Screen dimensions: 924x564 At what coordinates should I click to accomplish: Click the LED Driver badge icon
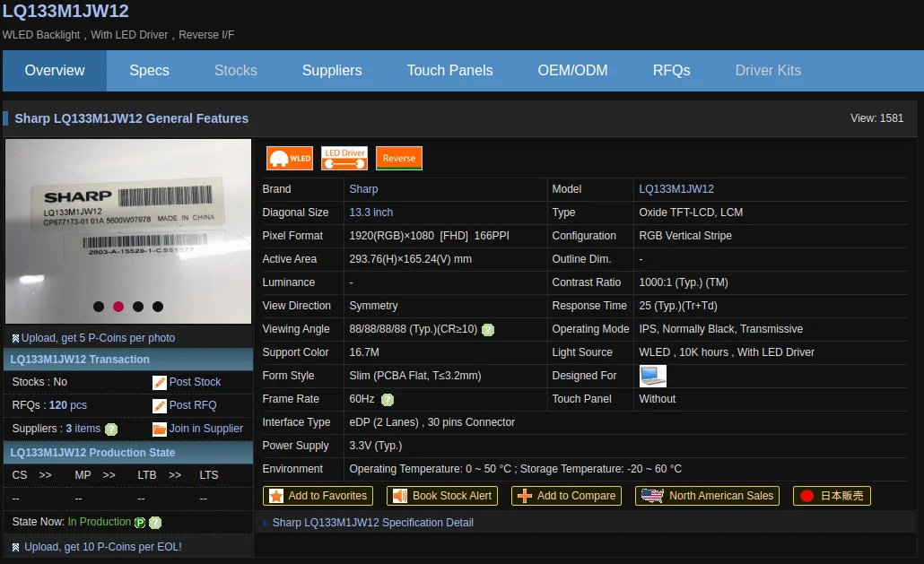coord(344,158)
